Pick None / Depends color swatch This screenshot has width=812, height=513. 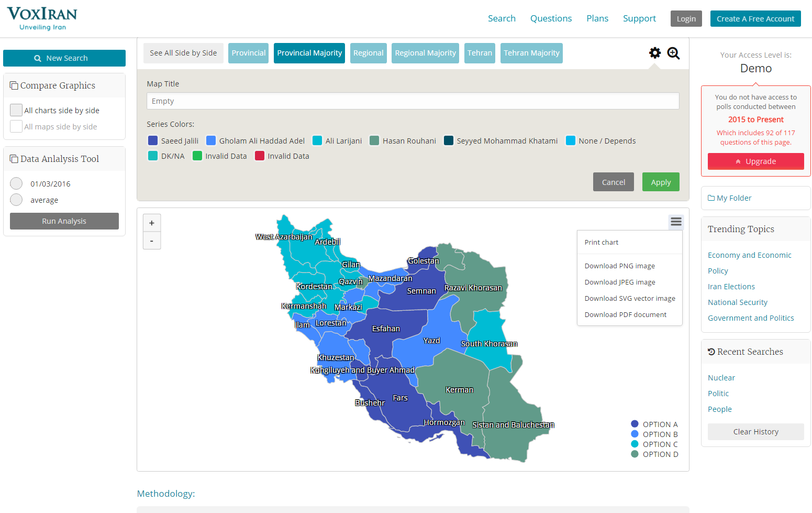[571, 140]
